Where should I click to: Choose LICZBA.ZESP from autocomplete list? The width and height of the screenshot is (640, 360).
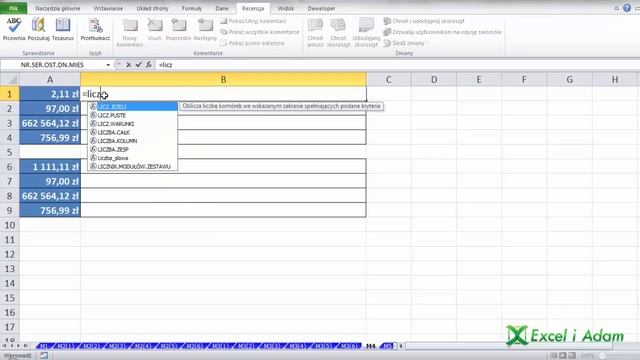pyautogui.click(x=133, y=149)
